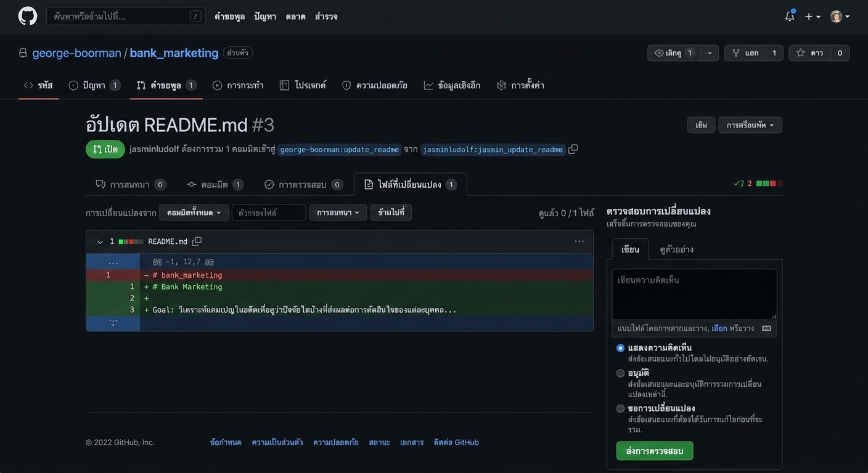Open the bank_marketing repository link
Viewport: 868px width, 473px height.
174,53
